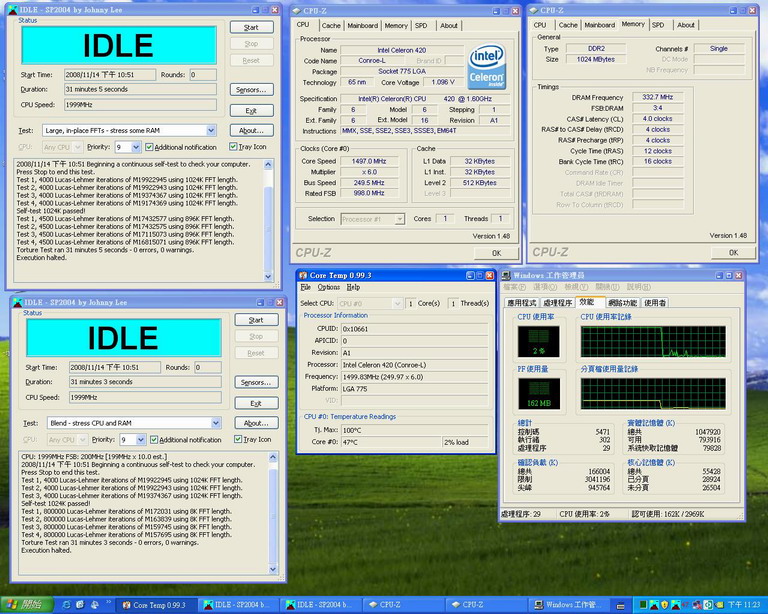Switch to SPD tab in Memory-tab CPU-Z window

658,25
